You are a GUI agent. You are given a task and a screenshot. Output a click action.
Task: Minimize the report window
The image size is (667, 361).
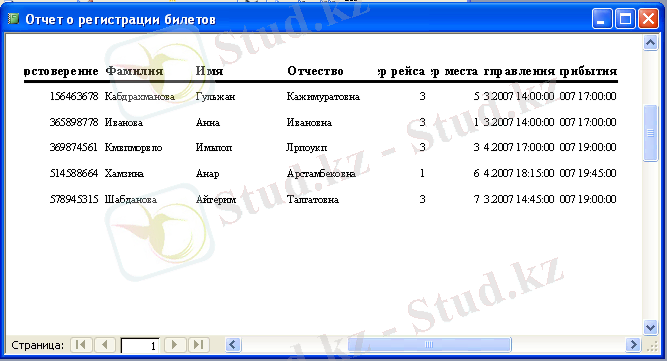click(x=602, y=19)
